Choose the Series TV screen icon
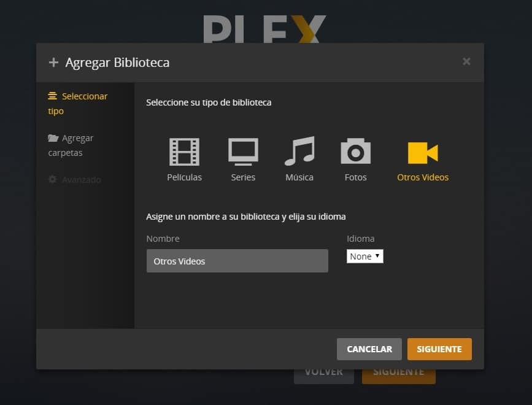The width and height of the screenshot is (532, 405). [x=243, y=152]
